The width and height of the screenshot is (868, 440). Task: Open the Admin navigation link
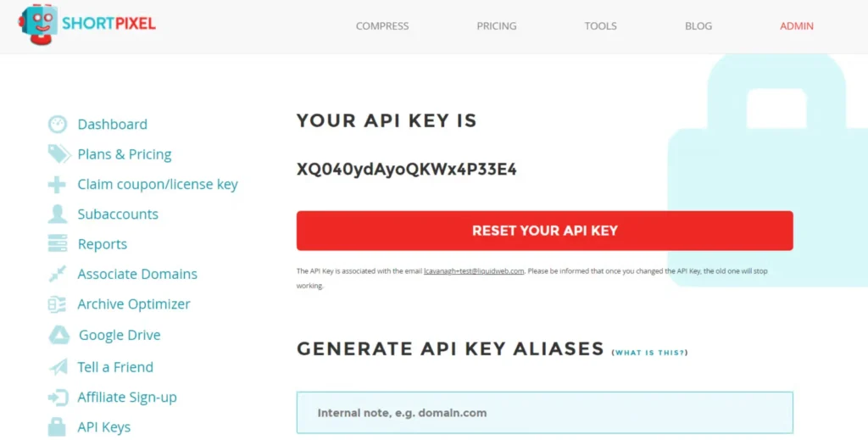coord(797,26)
